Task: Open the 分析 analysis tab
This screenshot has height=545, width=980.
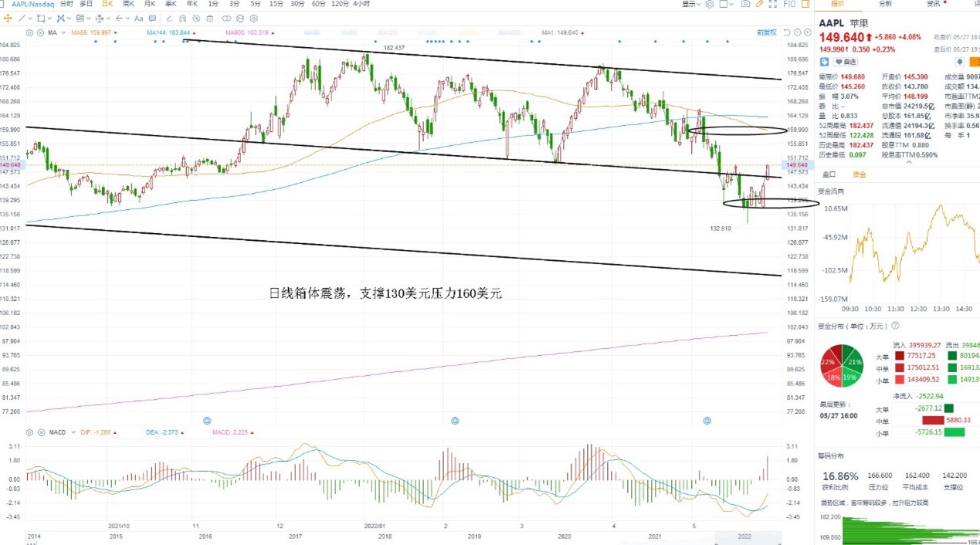Action: point(886,4)
